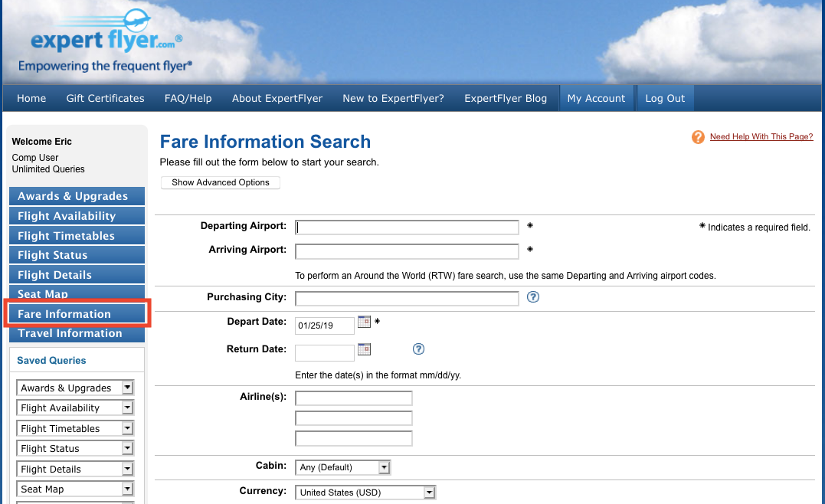
Task: Click the Log Out button
Action: (x=665, y=98)
